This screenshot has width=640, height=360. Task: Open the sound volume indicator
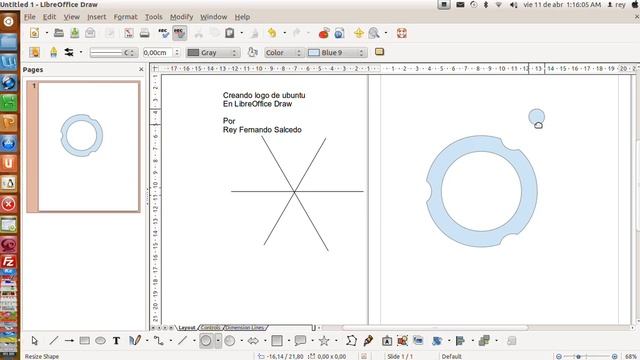click(513, 5)
